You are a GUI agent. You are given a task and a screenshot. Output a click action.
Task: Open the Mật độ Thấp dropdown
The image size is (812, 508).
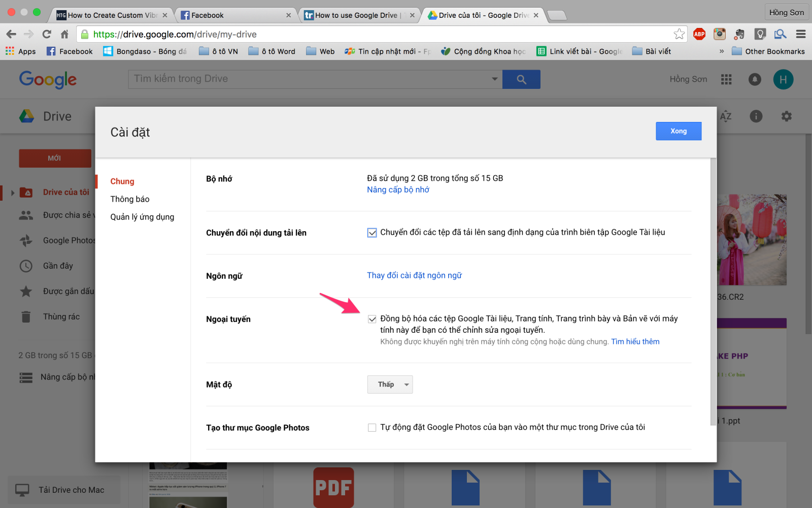[390, 384]
